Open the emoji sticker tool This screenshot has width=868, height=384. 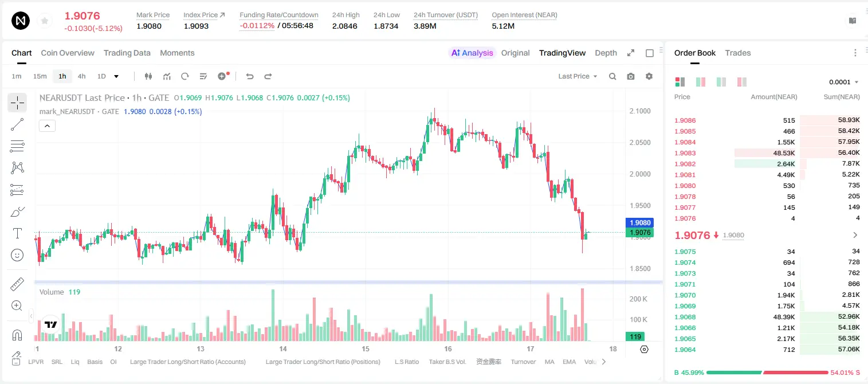point(17,255)
